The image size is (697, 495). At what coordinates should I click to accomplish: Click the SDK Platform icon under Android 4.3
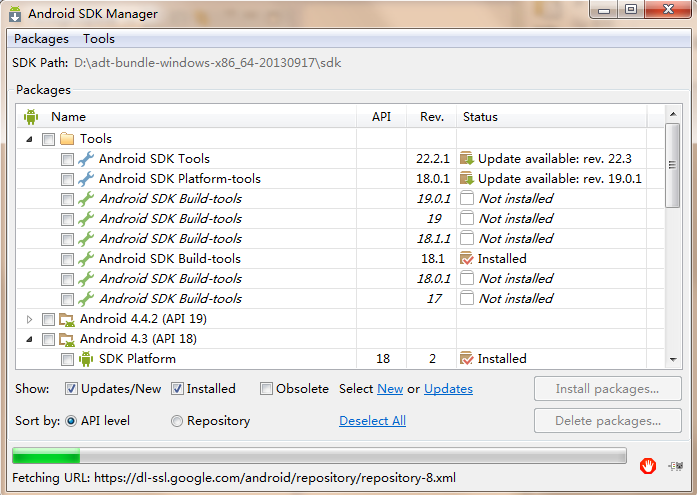click(86, 359)
